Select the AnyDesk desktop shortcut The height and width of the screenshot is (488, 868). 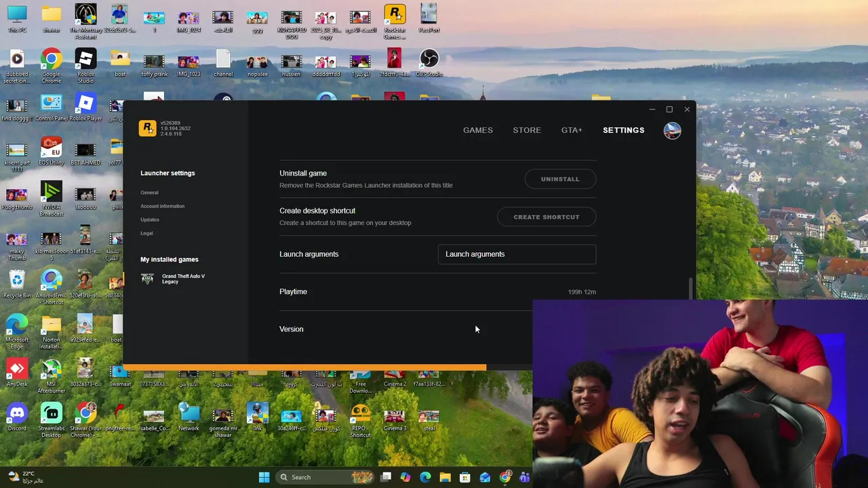coord(17,373)
